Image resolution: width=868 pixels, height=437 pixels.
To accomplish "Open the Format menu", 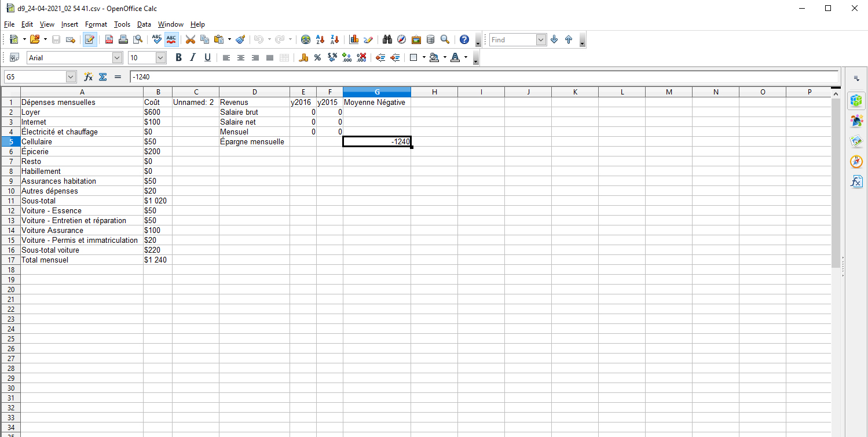I will (x=96, y=24).
